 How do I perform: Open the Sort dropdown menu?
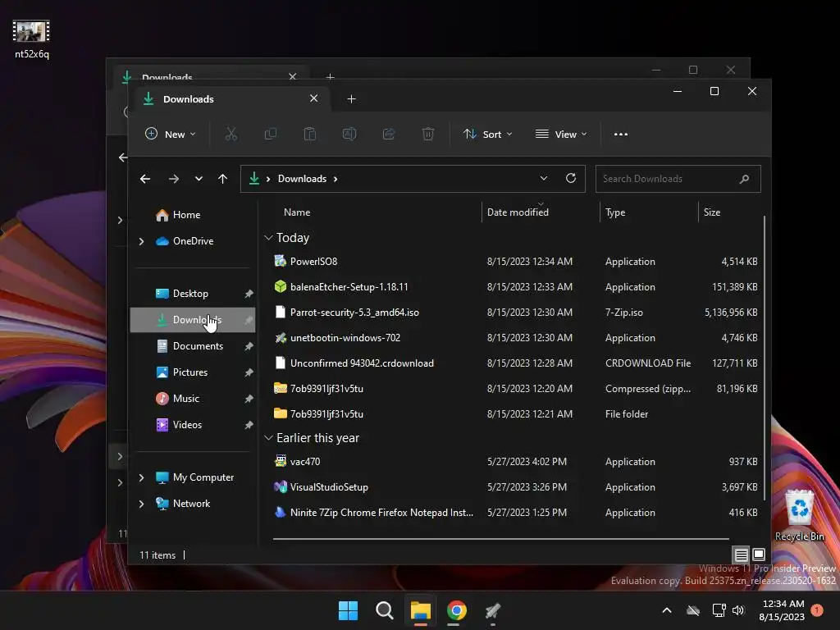tap(488, 134)
